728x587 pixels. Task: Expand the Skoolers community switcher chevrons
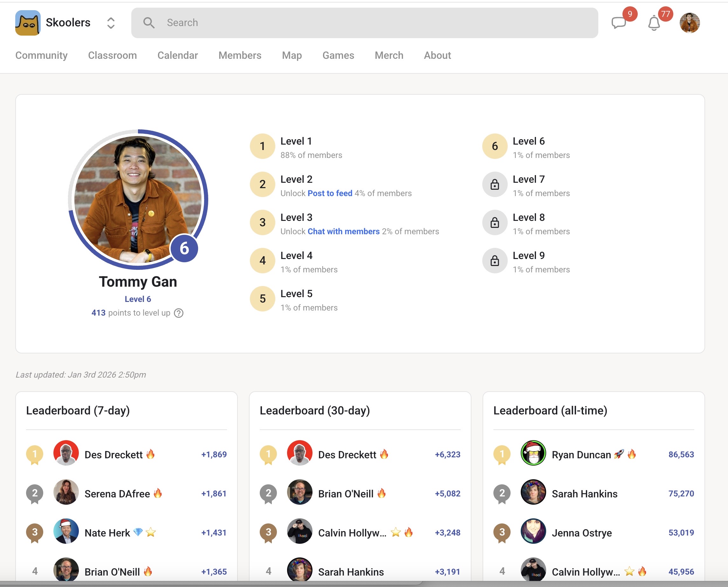[x=111, y=23]
